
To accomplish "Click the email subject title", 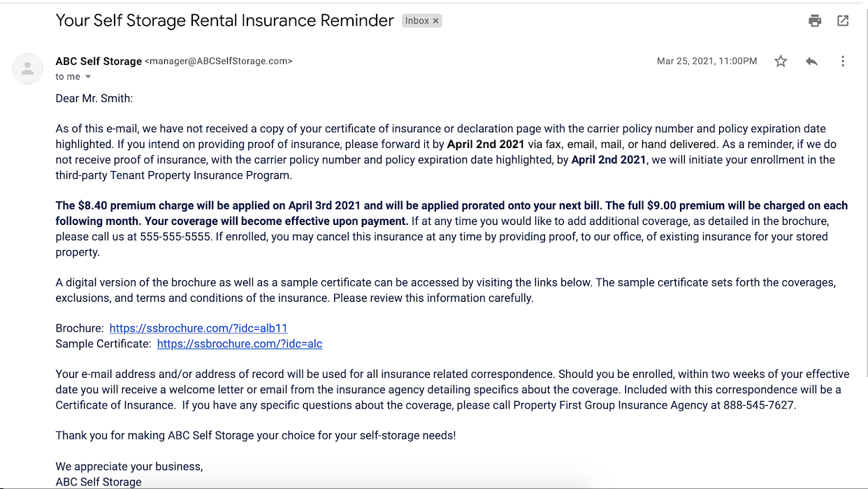I will 224,21.
